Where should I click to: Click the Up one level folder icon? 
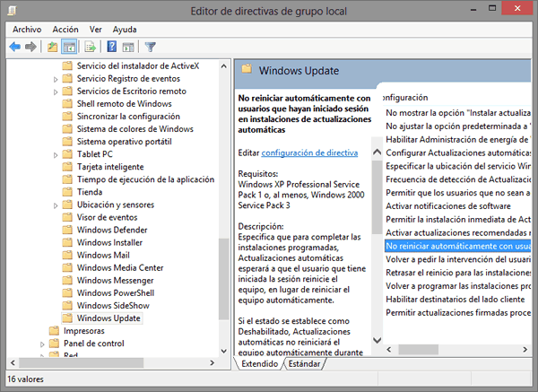click(x=52, y=47)
